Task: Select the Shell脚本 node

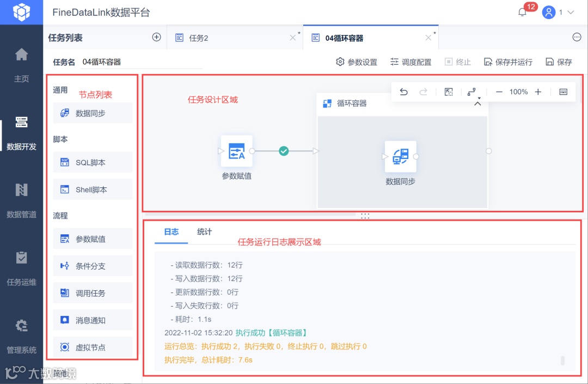Action: pyautogui.click(x=93, y=190)
